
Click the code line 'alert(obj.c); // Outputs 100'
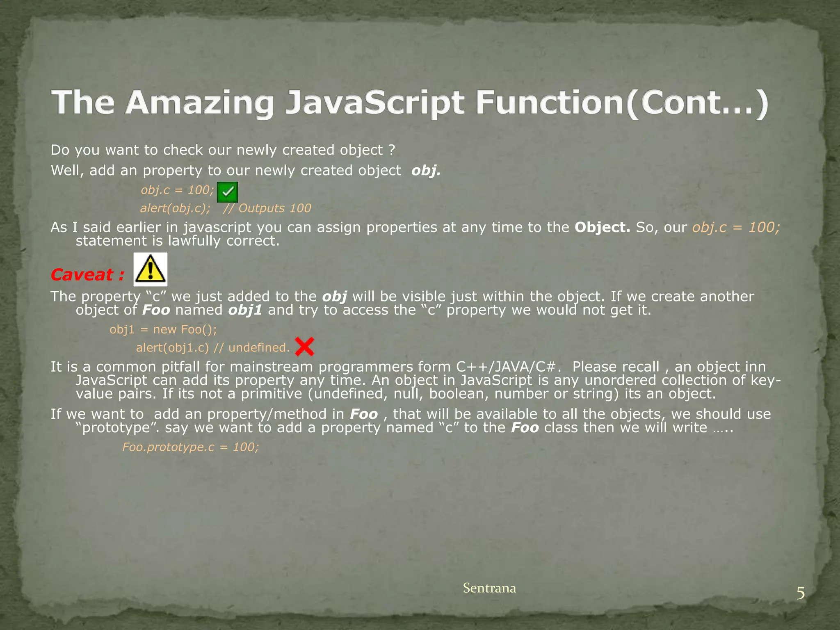(226, 208)
